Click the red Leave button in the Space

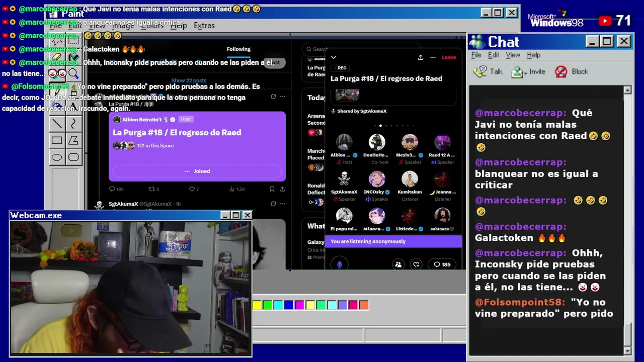point(449,57)
